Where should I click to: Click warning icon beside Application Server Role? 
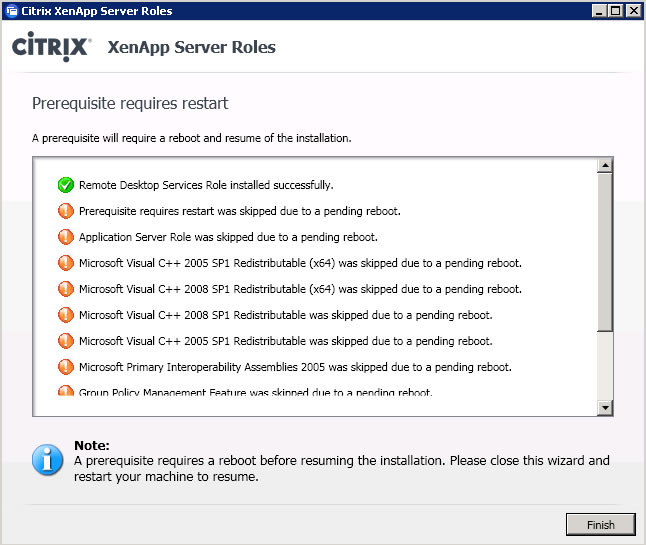[x=66, y=237]
